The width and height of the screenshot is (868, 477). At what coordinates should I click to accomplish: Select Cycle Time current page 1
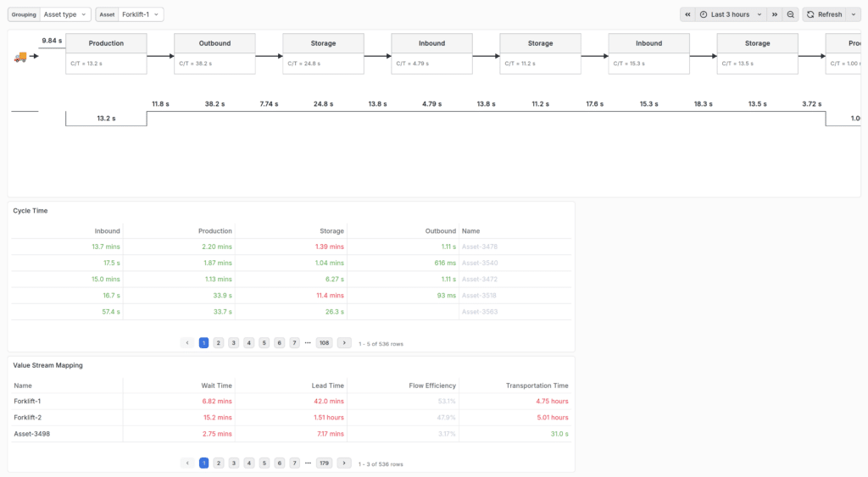click(203, 343)
